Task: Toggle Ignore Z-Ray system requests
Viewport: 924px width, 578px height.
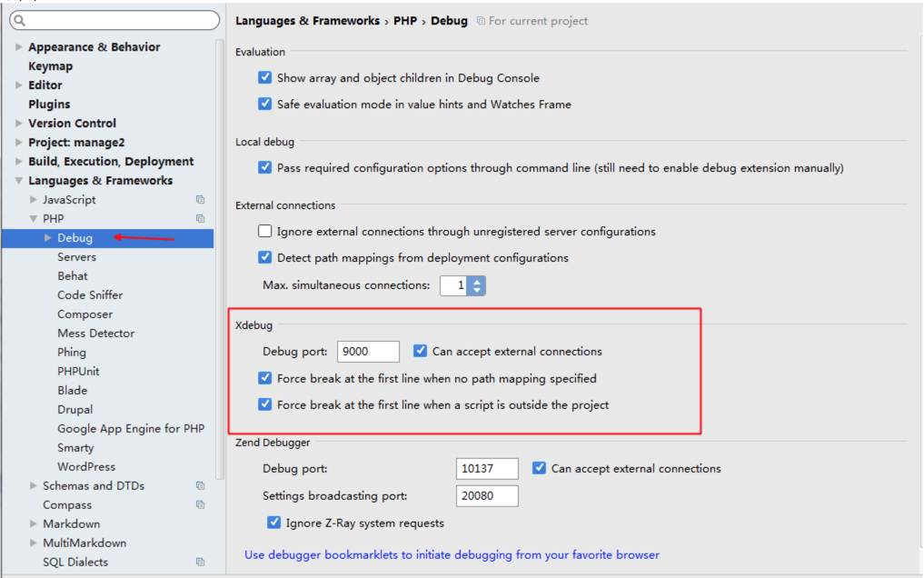Action: point(273,523)
